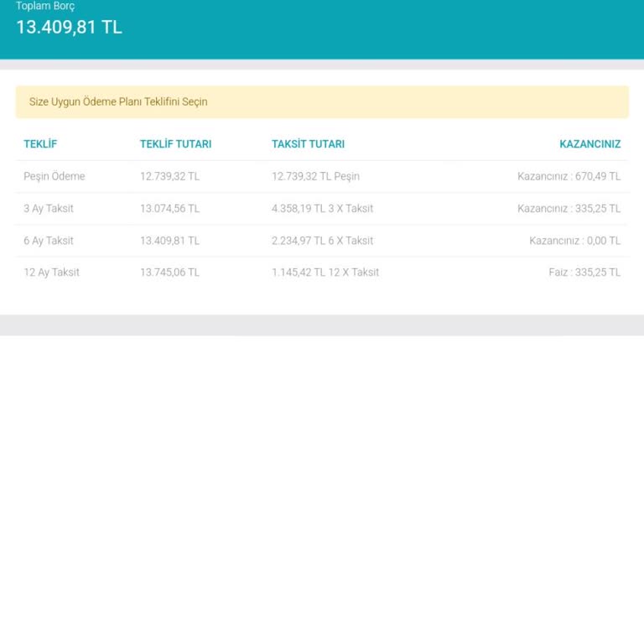Click the Size Uygun Ödeme Planı banner
Screen dimensions: 644x644
pos(322,101)
